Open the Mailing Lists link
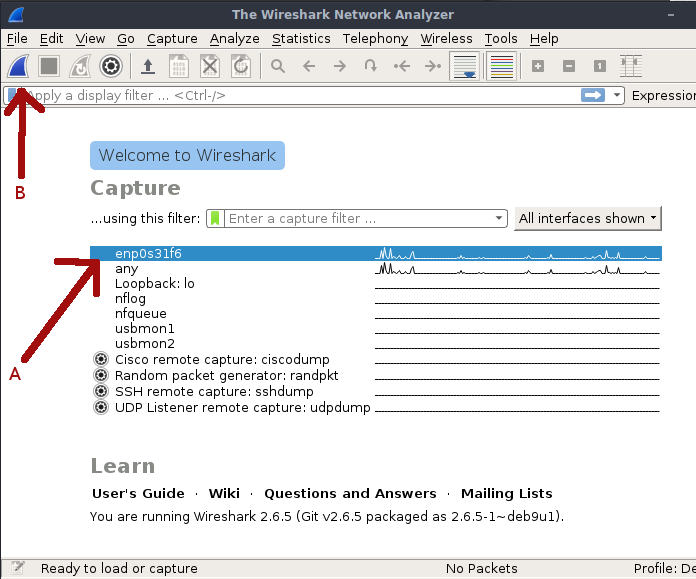Screen dimensions: 696x579 (506, 493)
